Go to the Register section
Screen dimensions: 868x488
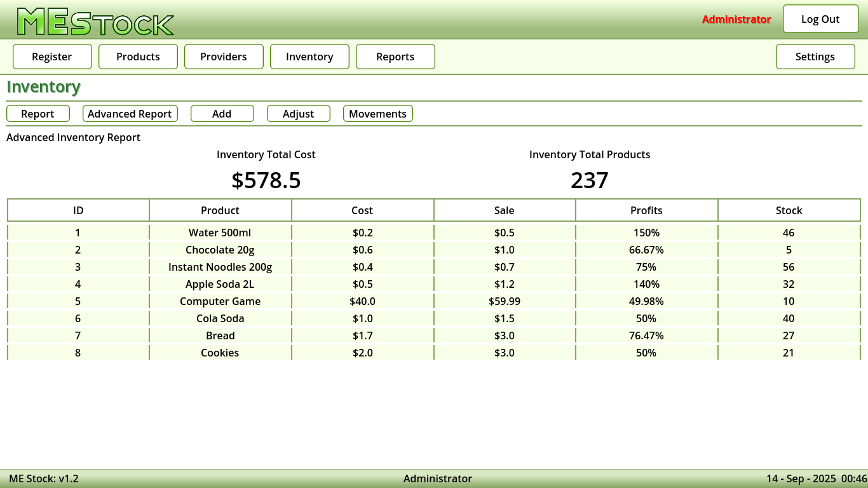pyautogui.click(x=52, y=57)
